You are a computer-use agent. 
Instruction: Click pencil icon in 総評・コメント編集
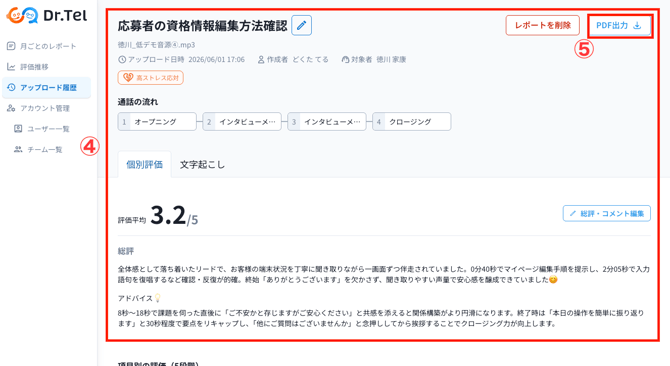[573, 213]
